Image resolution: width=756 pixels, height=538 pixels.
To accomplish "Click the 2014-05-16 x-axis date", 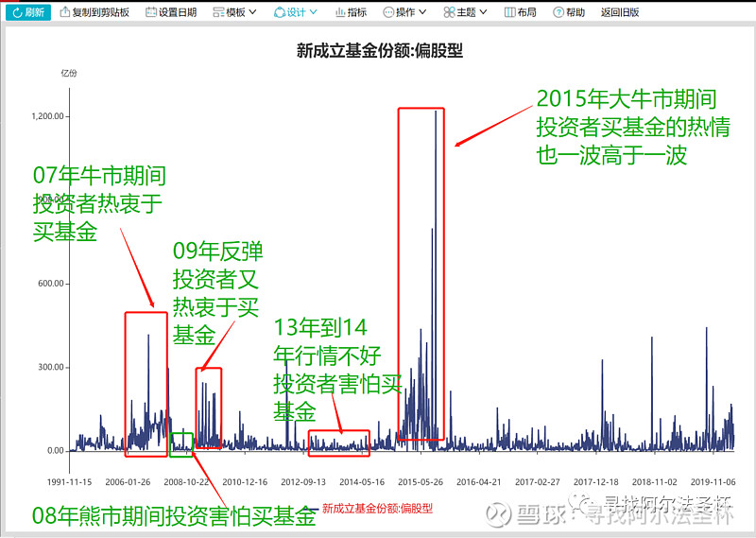I will point(362,482).
